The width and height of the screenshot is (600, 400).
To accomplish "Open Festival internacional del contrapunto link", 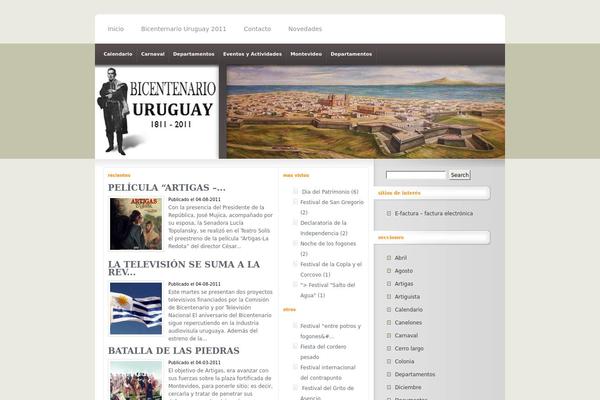I will pos(328,372).
